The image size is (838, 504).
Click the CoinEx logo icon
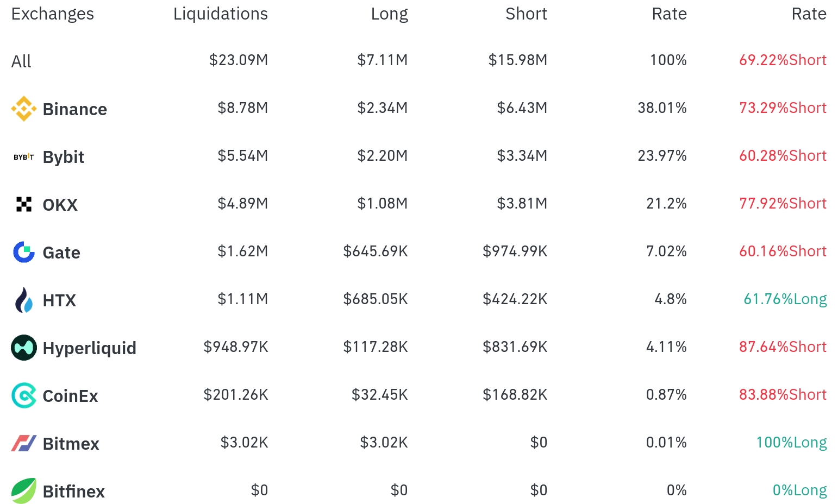[x=24, y=395]
